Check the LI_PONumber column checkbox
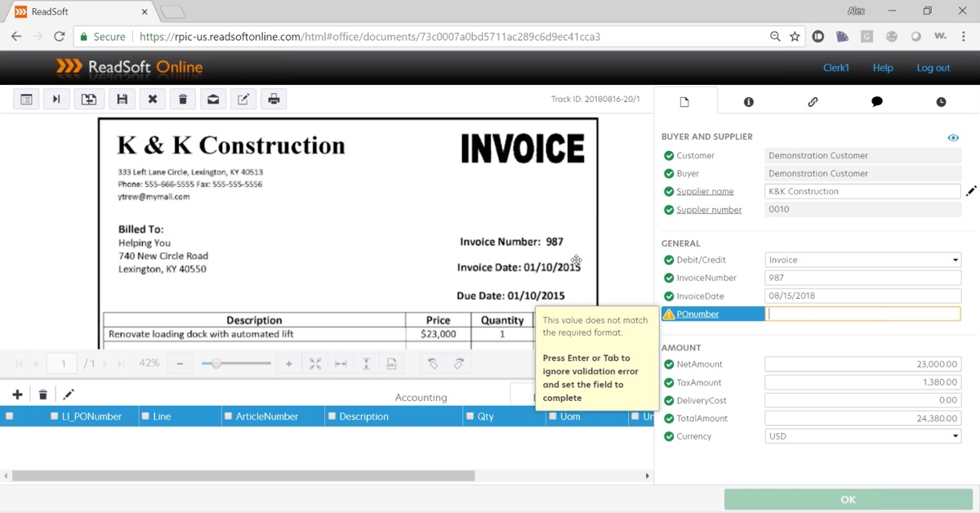Viewport: 980px width, 513px height. pyautogui.click(x=54, y=416)
